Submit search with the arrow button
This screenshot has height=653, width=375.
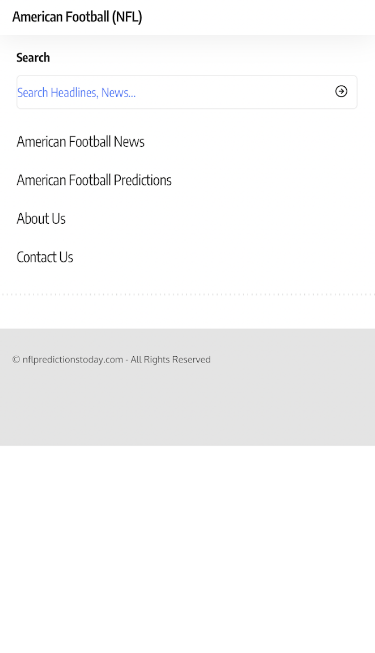(x=341, y=91)
